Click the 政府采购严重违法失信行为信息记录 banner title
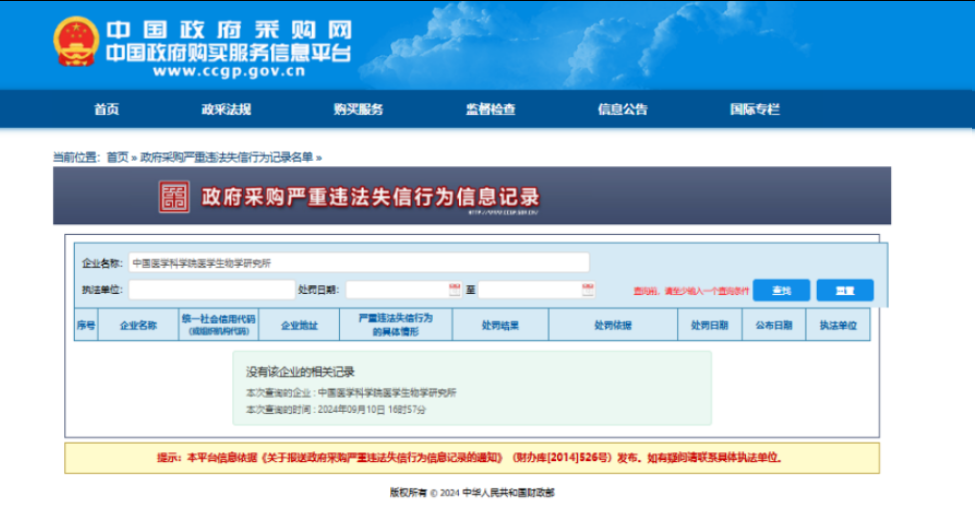 click(x=371, y=197)
